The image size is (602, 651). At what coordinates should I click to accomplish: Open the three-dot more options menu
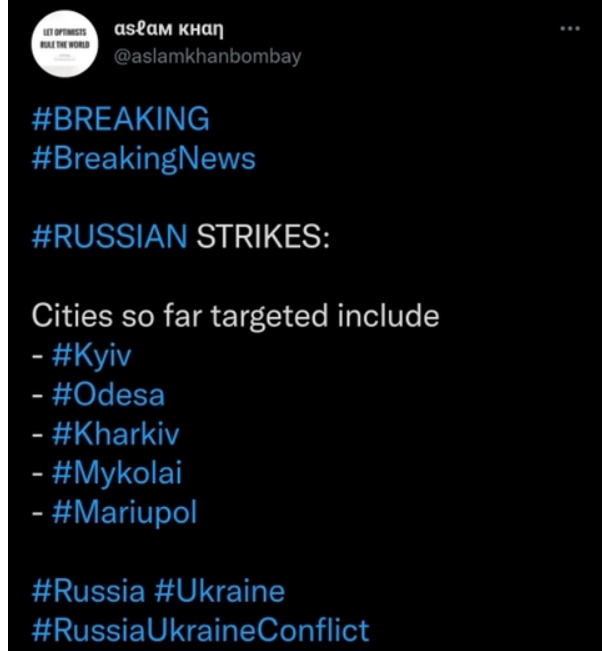coord(570,29)
